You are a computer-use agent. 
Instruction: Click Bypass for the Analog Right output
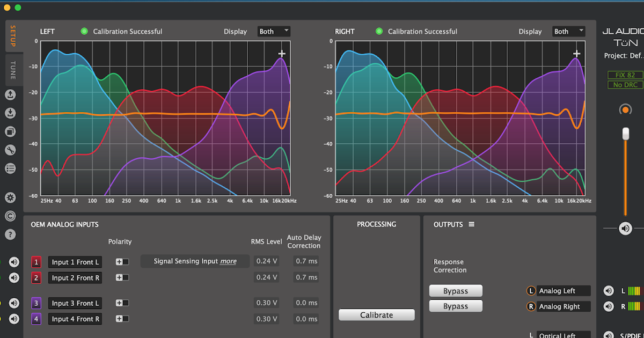coord(456,306)
